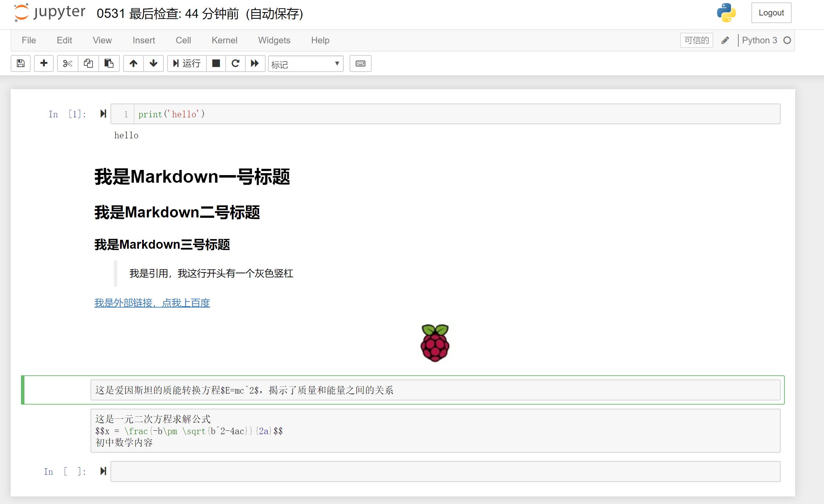This screenshot has width=824, height=504.
Task: Open the Kernel menu
Action: [224, 40]
